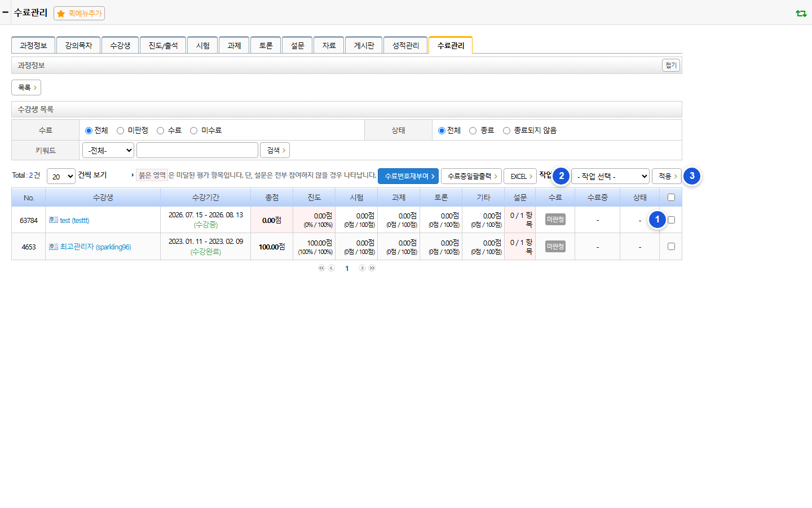Collapse the 수료관리 header with minus icon
The width and height of the screenshot is (812, 508).
(5, 12)
